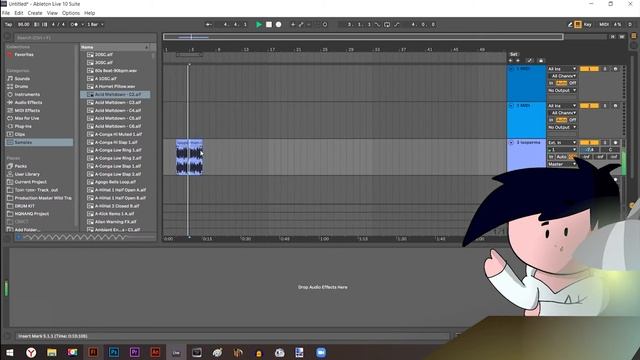Open the Edit menu
Viewport: 640px width, 360px height.
[x=19, y=13]
